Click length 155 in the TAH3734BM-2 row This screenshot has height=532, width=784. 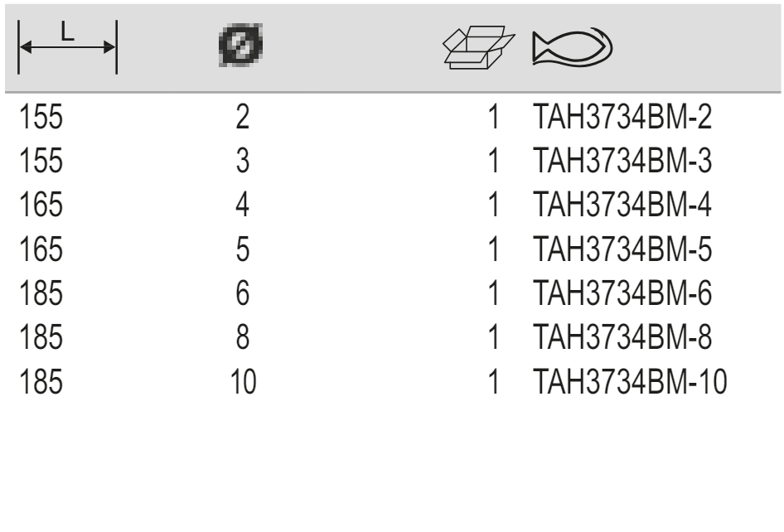tap(41, 118)
